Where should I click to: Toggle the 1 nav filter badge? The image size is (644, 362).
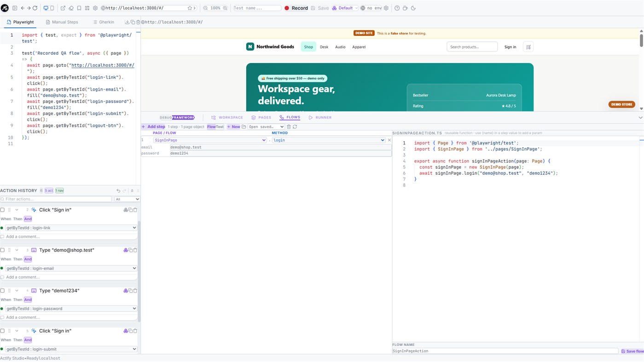point(59,190)
